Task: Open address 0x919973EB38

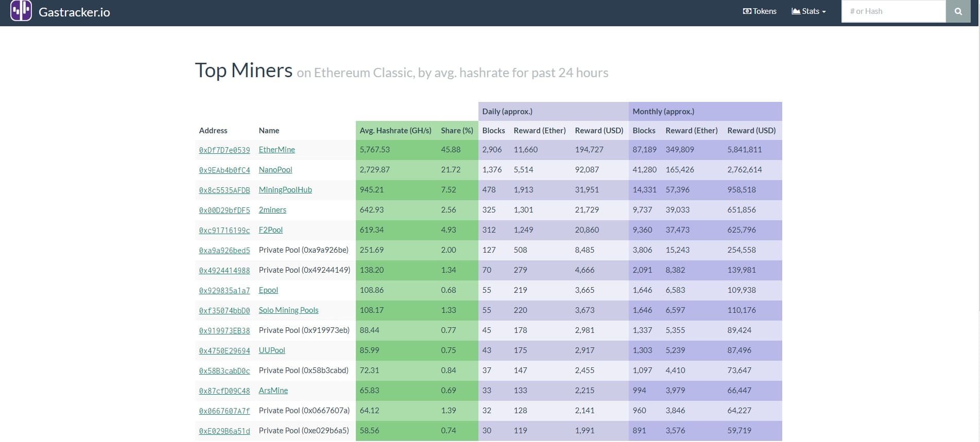Action: [225, 331]
